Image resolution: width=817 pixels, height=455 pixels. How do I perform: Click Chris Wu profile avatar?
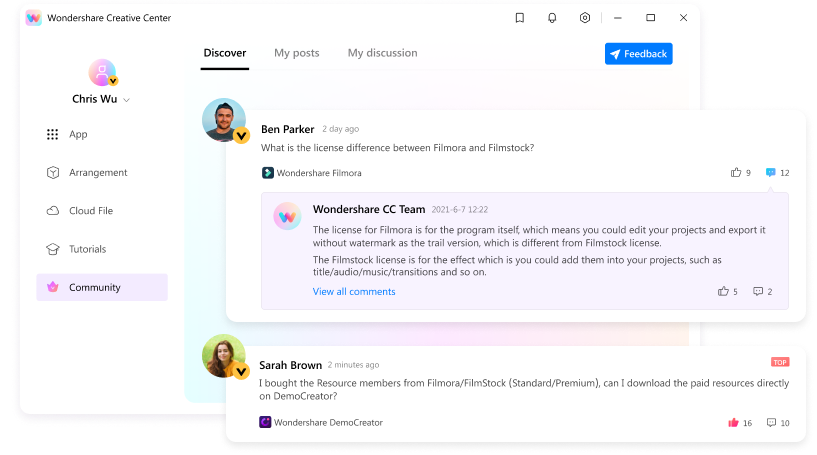pyautogui.click(x=102, y=72)
